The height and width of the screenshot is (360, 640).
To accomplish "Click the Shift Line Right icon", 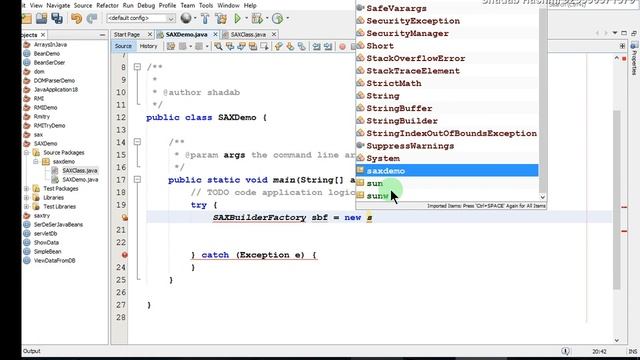I will (x=328, y=47).
